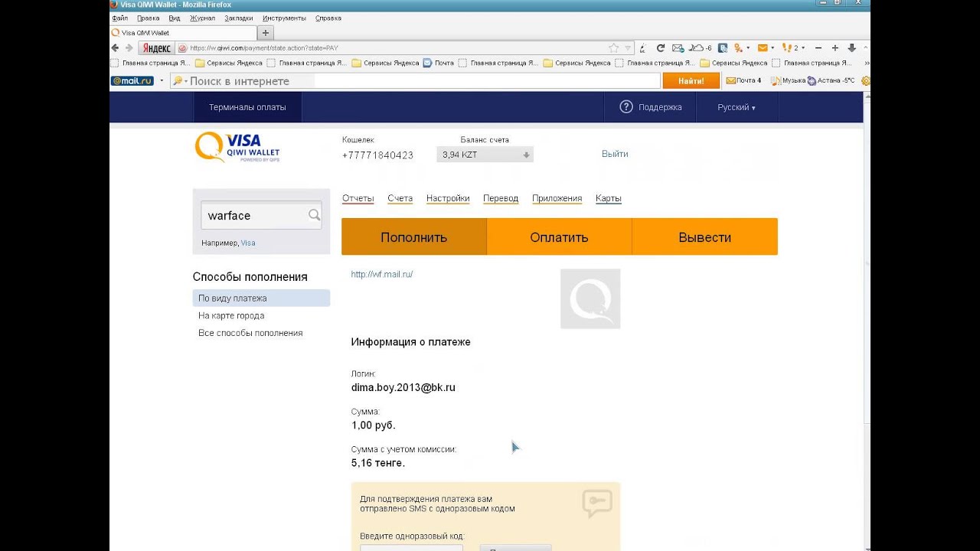Click the magnifier icon in warface search
Viewport: 980px width, 551px height.
click(x=314, y=215)
